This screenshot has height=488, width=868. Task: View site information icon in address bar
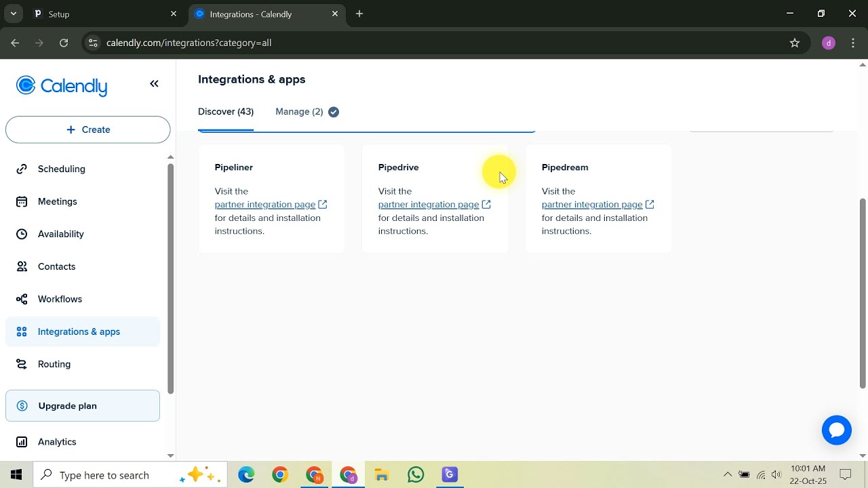click(93, 43)
